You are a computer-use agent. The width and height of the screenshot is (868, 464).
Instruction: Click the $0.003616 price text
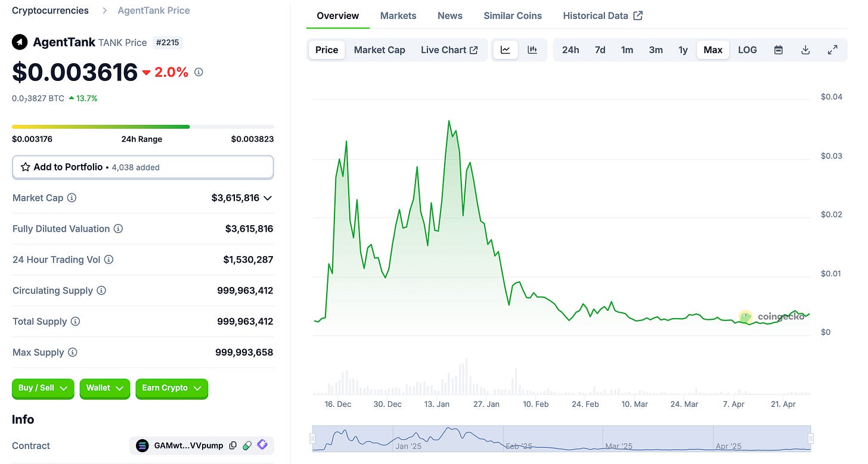coord(75,72)
